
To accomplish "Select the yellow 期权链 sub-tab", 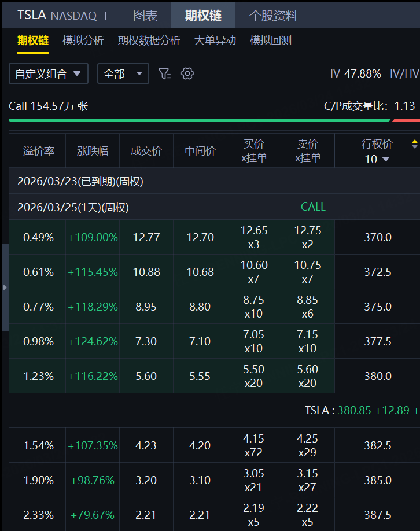I will (x=33, y=40).
